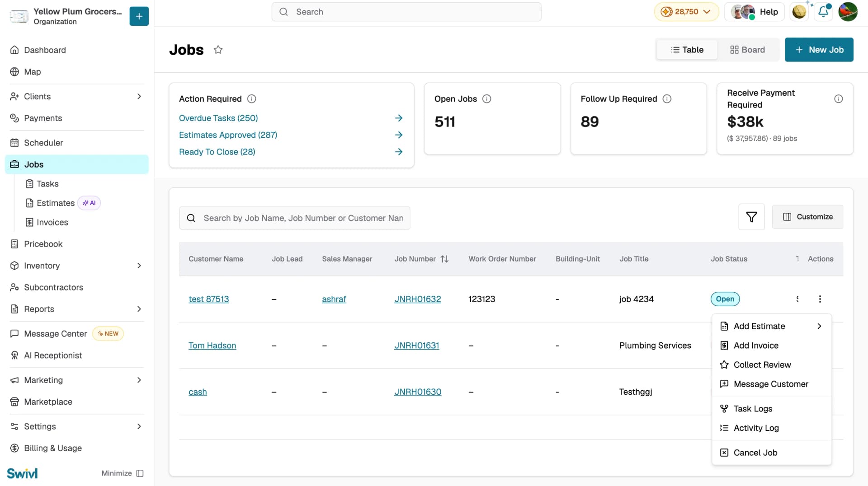Open Billing & Usage from sidebar
The image size is (868, 486).
[77, 448]
